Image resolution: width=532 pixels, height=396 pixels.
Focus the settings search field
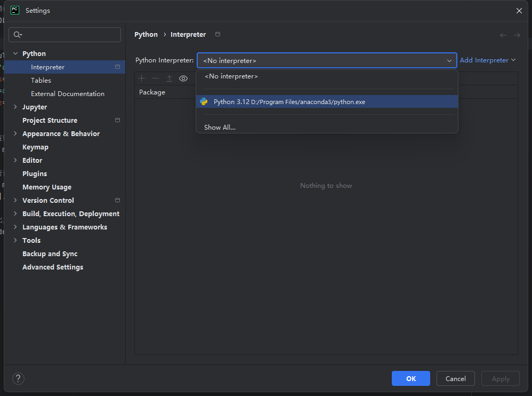coord(65,35)
